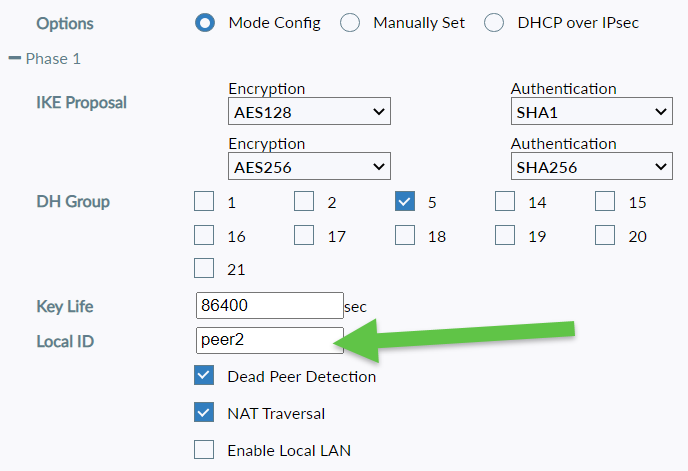Click the Key Life input field
Image resolution: width=688 pixels, height=471 pixels.
click(x=270, y=306)
